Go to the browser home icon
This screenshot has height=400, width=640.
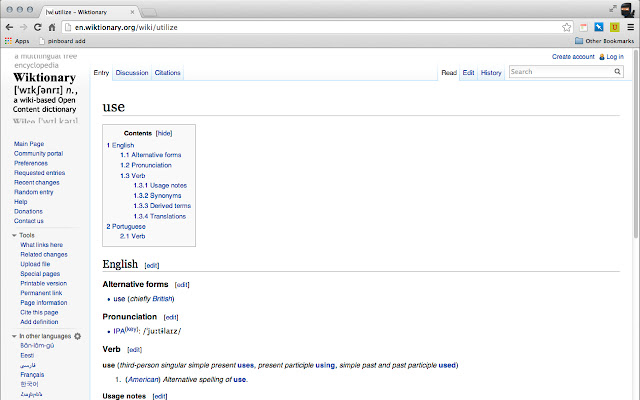coord(52,27)
